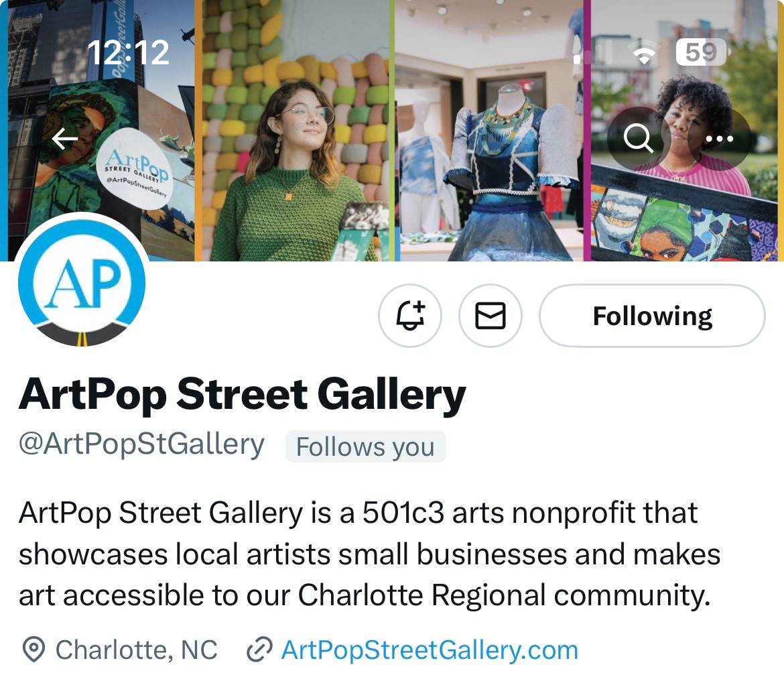Tap the link chain icon
784x681 pixels.
[x=259, y=650]
